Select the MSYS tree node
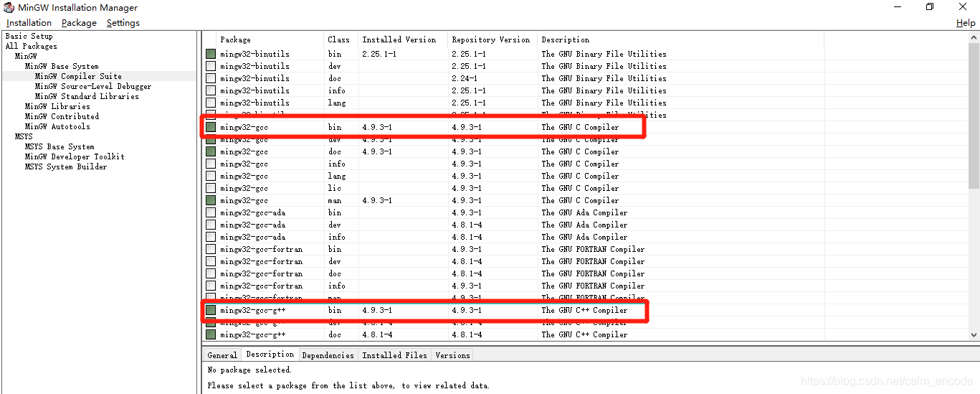The height and width of the screenshot is (394, 980). (x=24, y=136)
